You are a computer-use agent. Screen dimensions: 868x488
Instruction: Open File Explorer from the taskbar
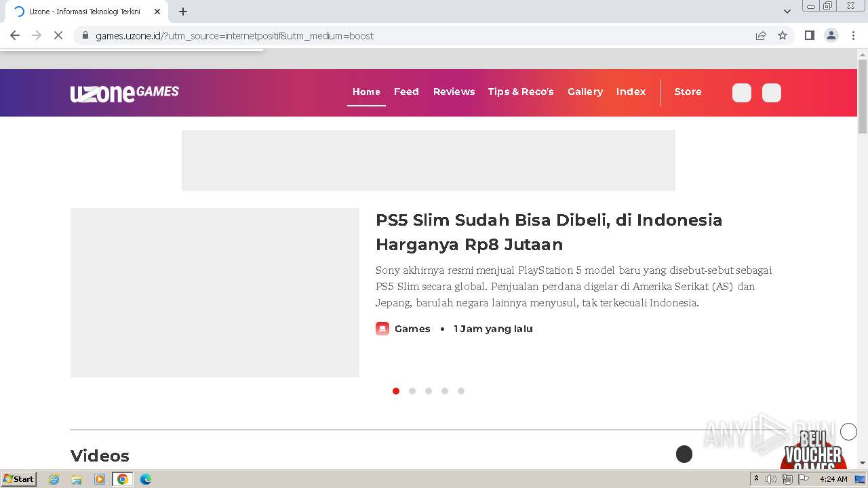[77, 479]
